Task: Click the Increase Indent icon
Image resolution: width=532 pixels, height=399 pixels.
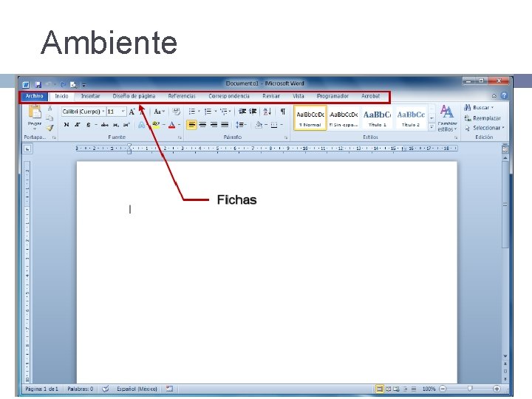Action: tap(253, 112)
